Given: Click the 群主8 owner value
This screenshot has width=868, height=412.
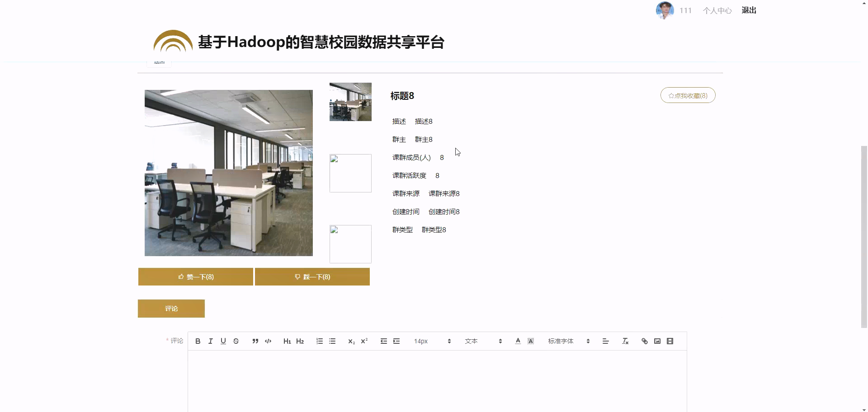Looking at the screenshot, I should coord(424,140).
